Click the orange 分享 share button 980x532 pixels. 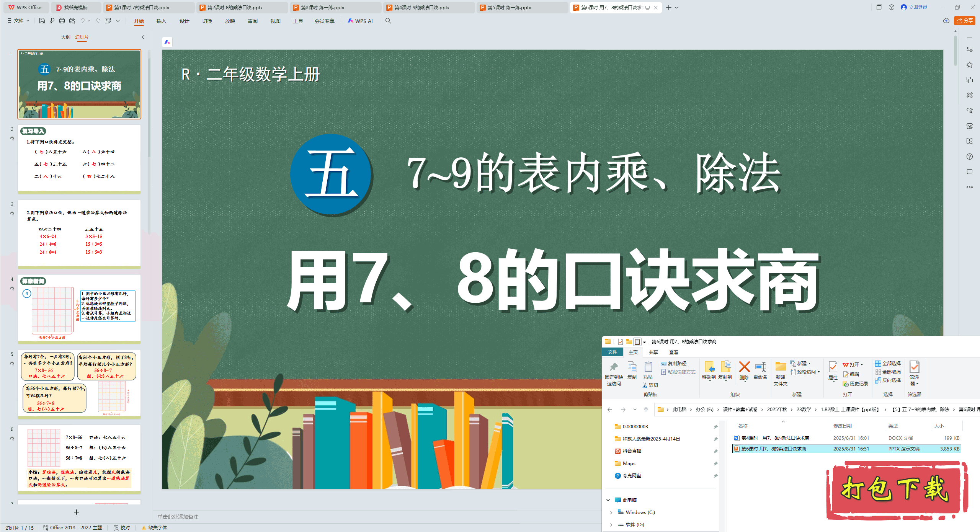click(964, 21)
